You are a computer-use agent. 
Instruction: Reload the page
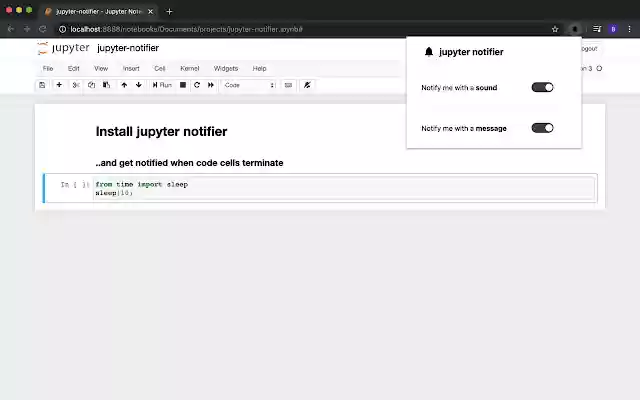42,29
